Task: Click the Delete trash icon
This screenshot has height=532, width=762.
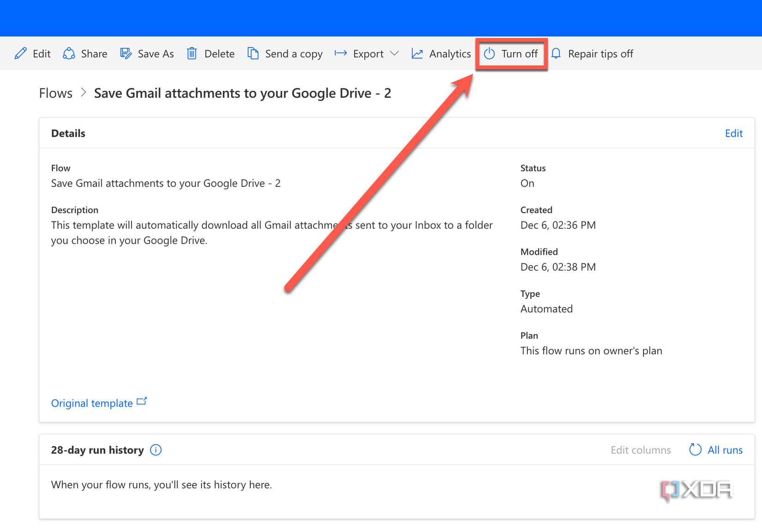Action: pyautogui.click(x=192, y=54)
